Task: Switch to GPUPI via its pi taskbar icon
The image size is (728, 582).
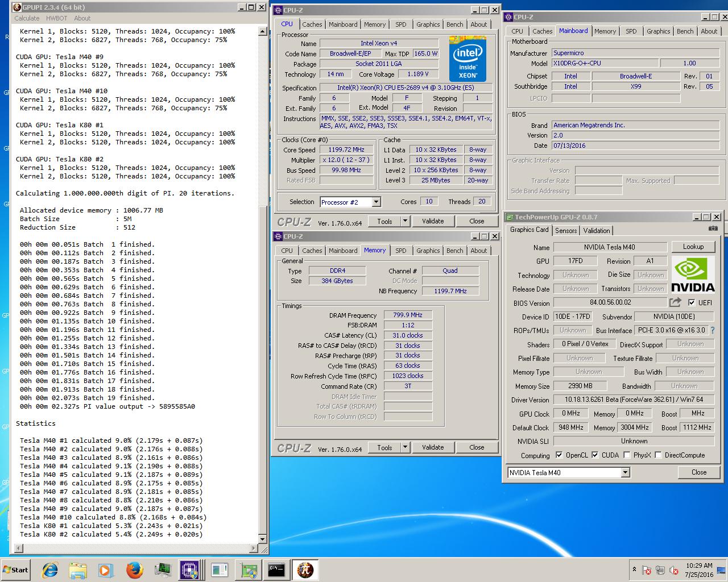Action: coord(305,569)
